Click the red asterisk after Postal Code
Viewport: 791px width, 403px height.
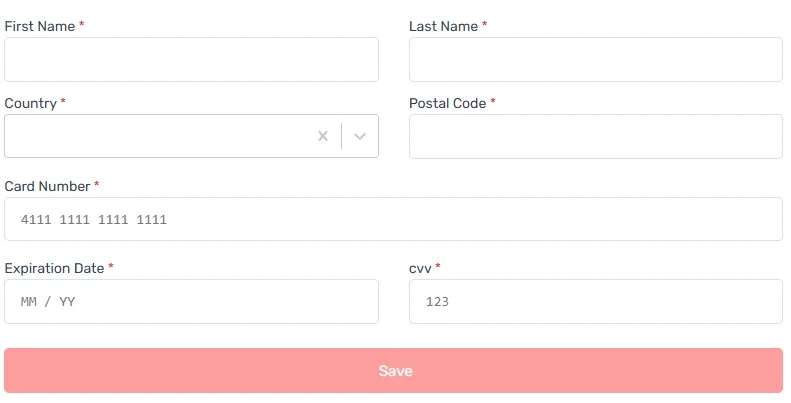pyautogui.click(x=493, y=102)
